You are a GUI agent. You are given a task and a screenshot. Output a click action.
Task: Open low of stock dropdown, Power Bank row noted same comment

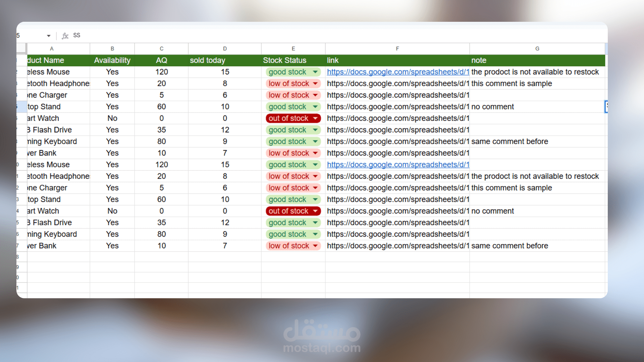point(315,246)
